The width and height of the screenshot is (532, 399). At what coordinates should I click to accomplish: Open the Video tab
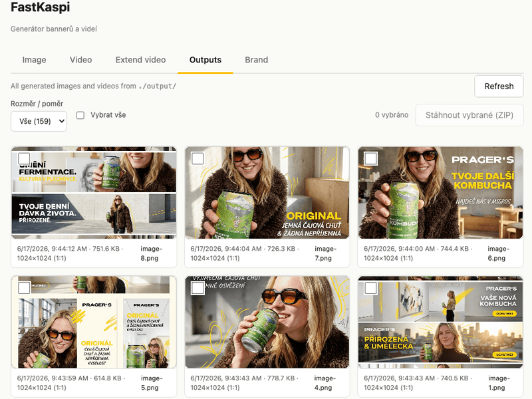click(80, 60)
